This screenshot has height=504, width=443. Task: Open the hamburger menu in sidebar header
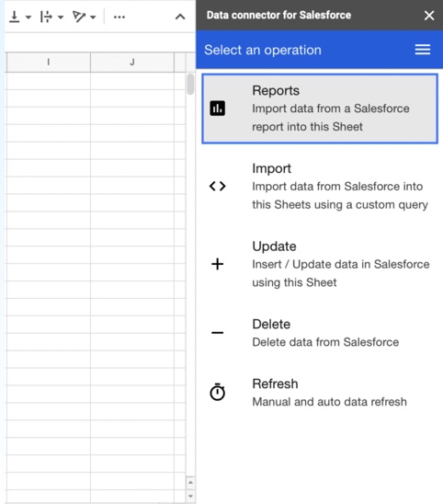(x=423, y=50)
